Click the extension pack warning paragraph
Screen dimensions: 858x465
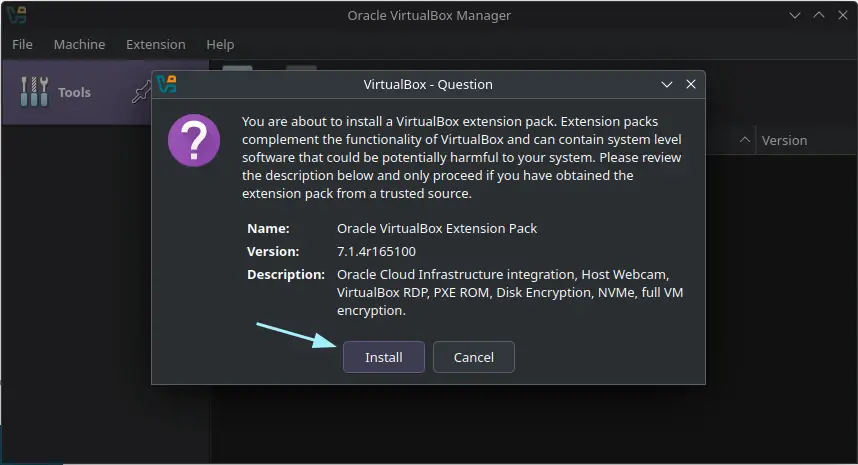coord(462,158)
